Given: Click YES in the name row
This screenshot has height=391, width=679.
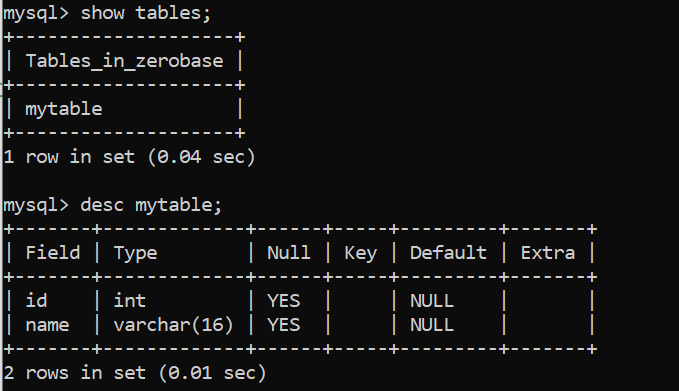Looking at the screenshot, I should tap(284, 325).
